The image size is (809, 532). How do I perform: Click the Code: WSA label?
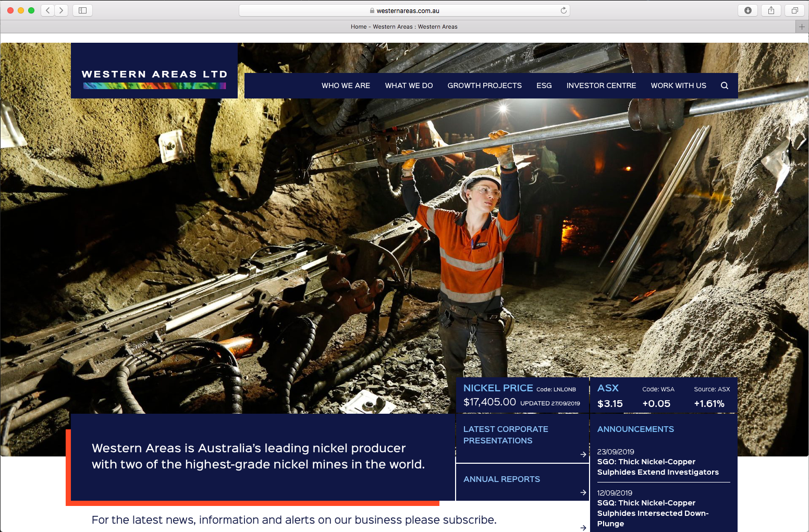coord(658,389)
